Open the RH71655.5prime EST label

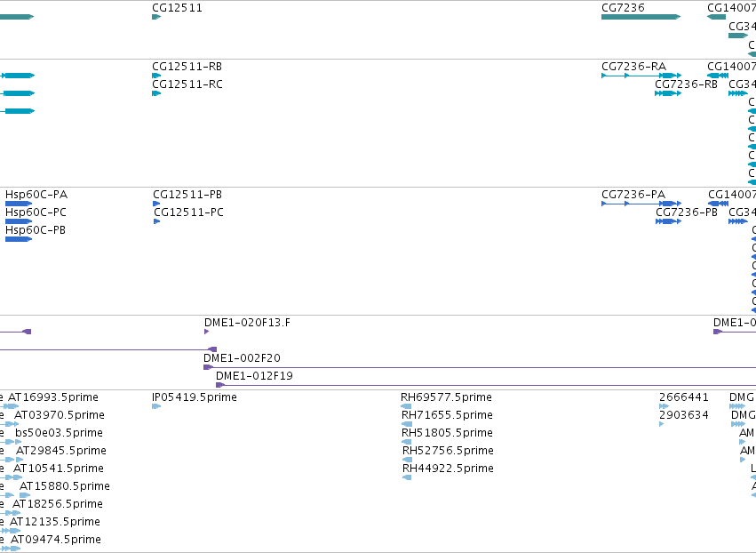tap(447, 415)
